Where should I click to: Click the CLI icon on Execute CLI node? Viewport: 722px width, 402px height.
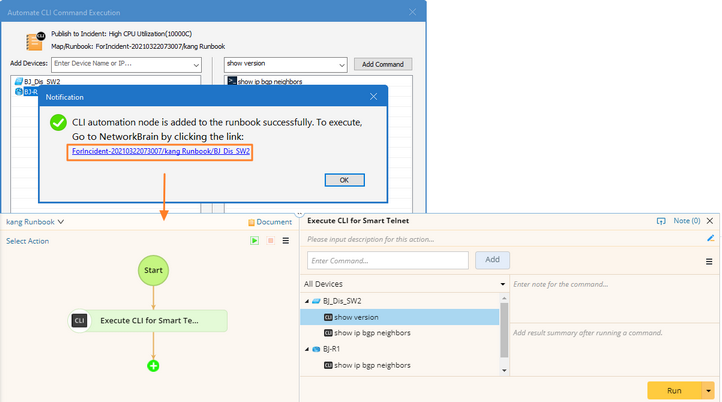pyautogui.click(x=79, y=320)
